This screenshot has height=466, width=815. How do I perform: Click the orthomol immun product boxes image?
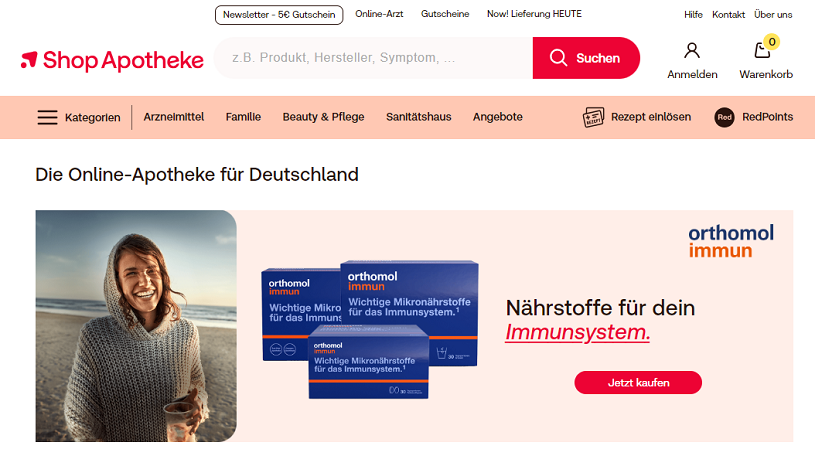(370, 329)
